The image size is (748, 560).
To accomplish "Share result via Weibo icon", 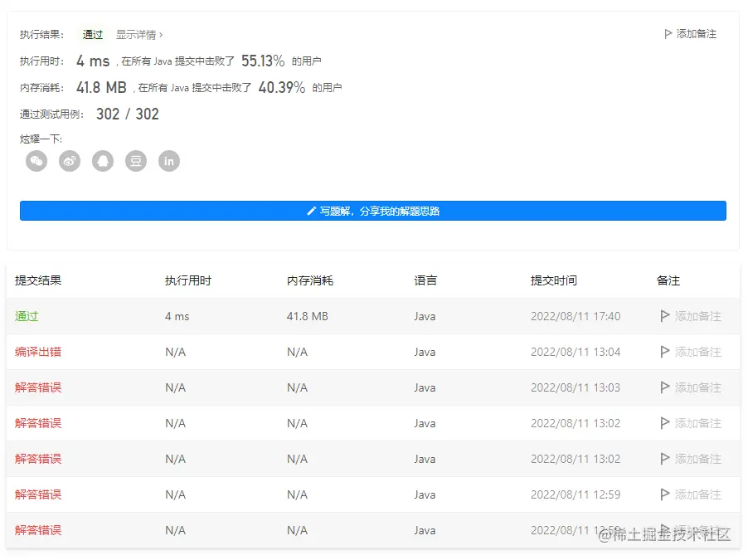I will pos(70,161).
